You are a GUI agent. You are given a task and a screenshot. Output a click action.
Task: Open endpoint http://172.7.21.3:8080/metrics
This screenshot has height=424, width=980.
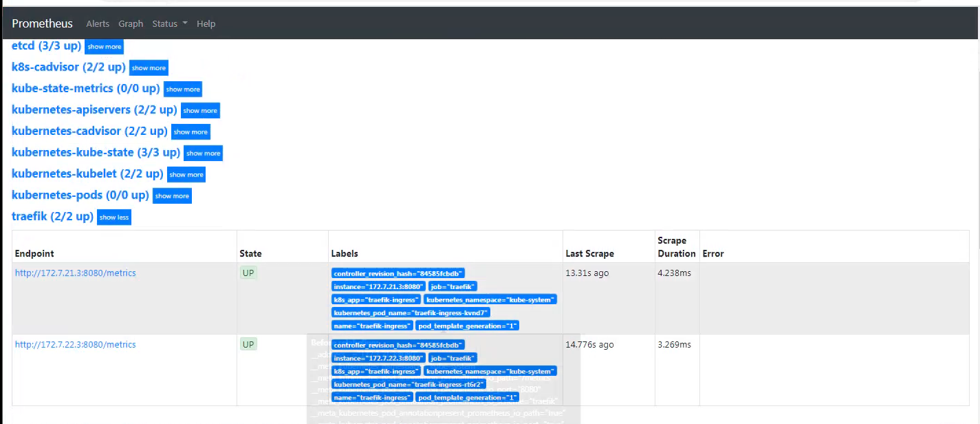pyautogui.click(x=76, y=273)
